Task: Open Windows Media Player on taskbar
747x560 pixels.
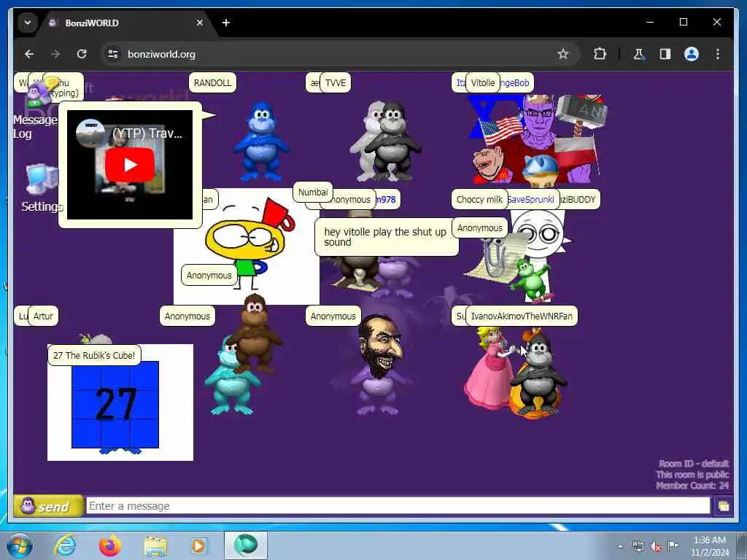Action: click(x=198, y=545)
